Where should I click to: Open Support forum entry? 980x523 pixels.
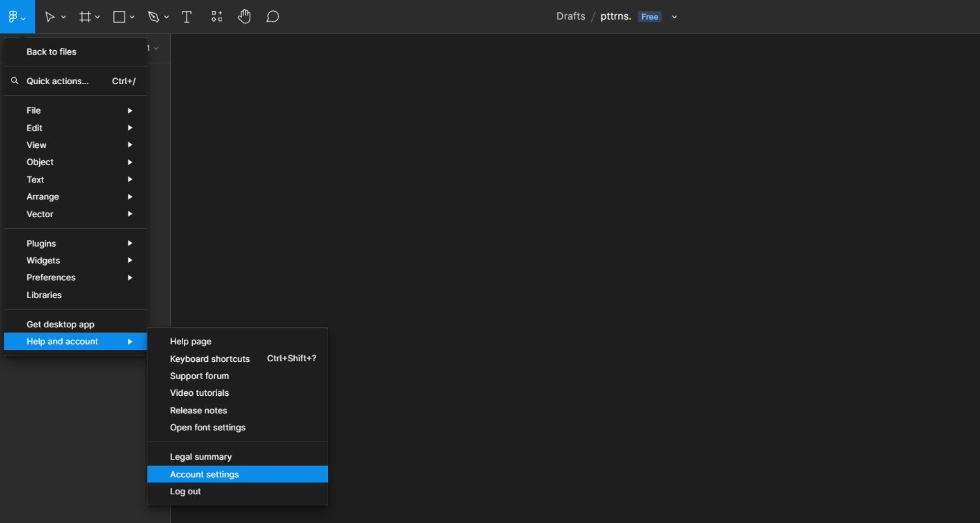(238, 376)
